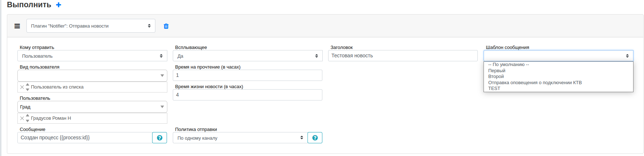The image size is (644, 156).
Task: Open Всплывающее dropdown showing Да
Action: click(248, 56)
